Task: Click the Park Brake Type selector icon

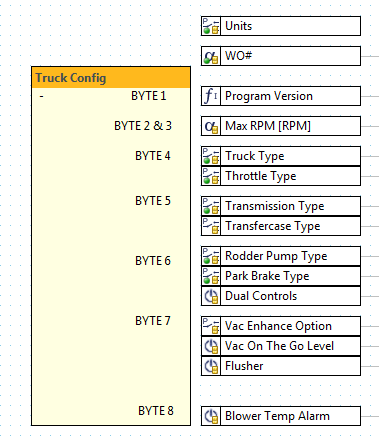Action: [x=211, y=276]
